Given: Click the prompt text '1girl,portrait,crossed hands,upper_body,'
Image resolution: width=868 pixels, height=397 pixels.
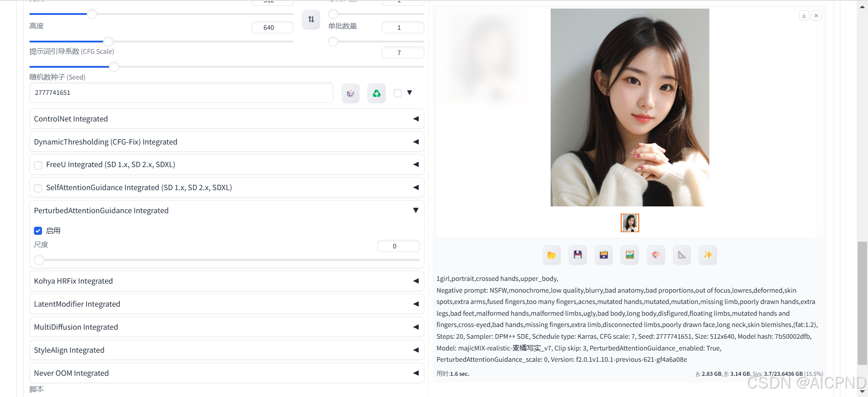Looking at the screenshot, I should pyautogui.click(x=497, y=279).
